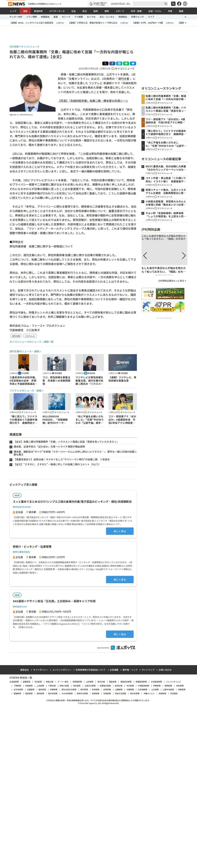Image resolution: width=197 pixels, height=868 pixels.
Task: Click the 地域再生大賞 banner
Action: pos(163,294)
